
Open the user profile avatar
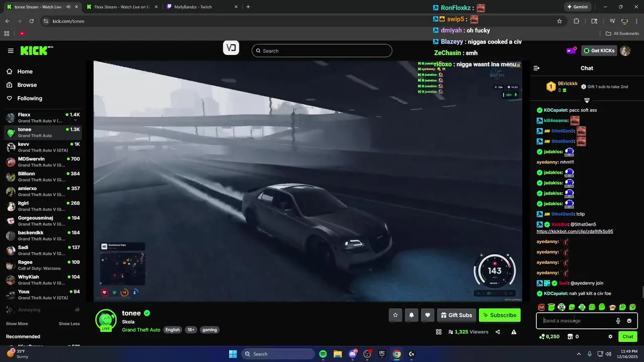click(625, 51)
